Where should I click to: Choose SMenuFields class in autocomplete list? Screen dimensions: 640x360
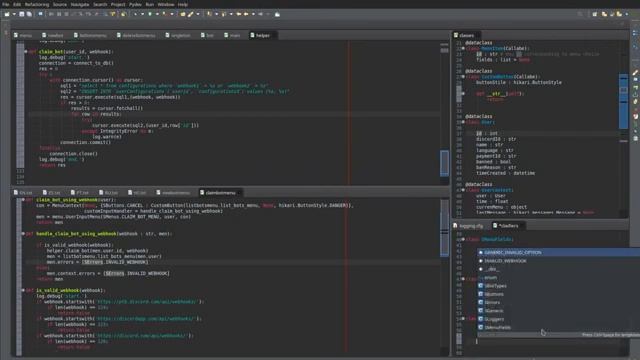coord(558,327)
